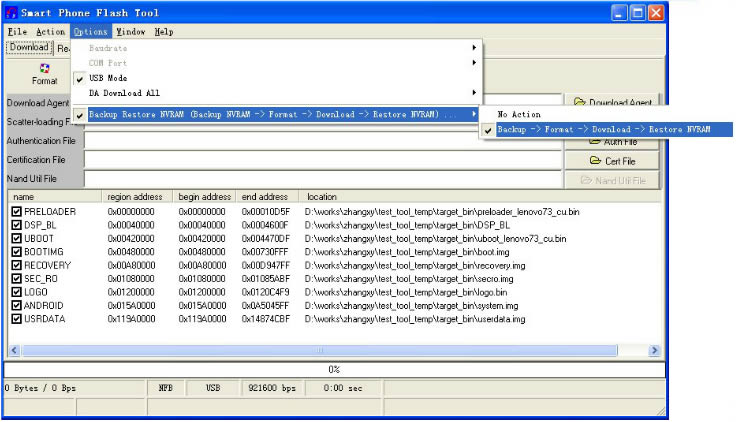Expand the Baudrate submenu

click(x=108, y=48)
